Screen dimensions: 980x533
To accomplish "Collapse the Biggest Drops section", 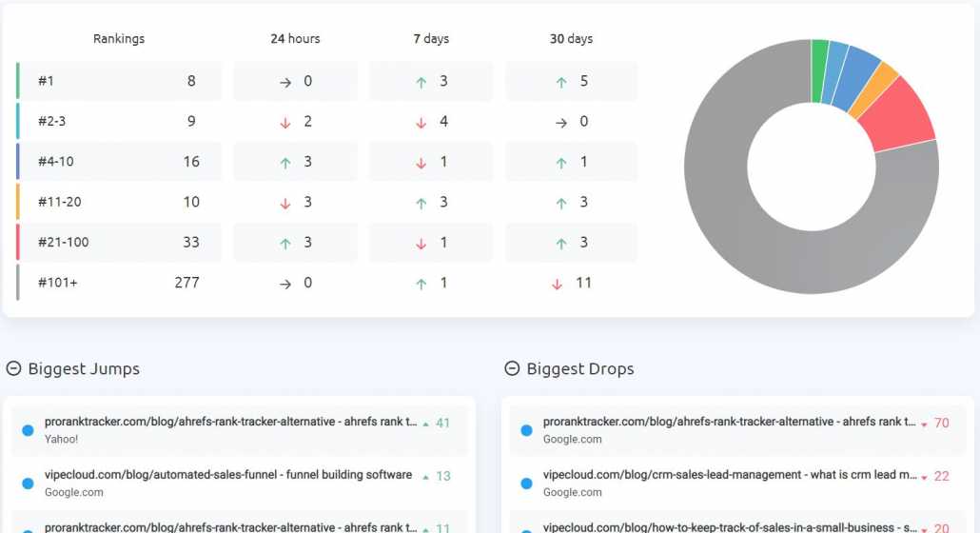I will (512, 368).
